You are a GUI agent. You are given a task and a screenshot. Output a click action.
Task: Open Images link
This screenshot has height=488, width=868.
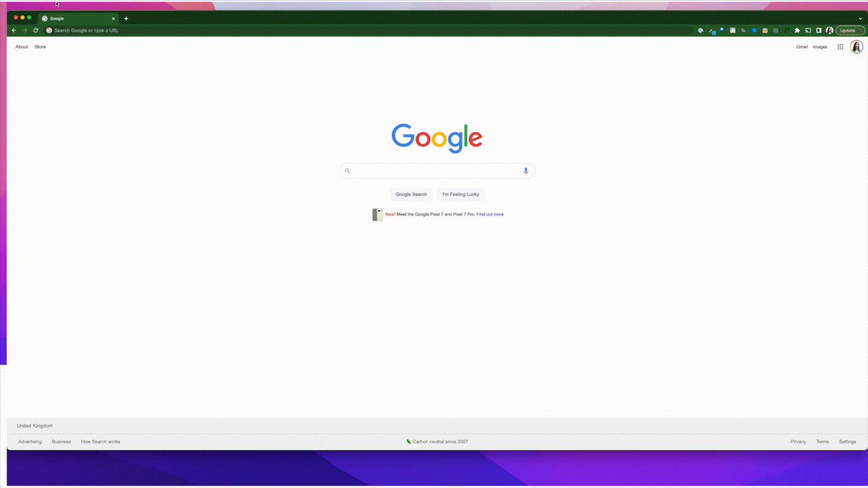point(820,47)
